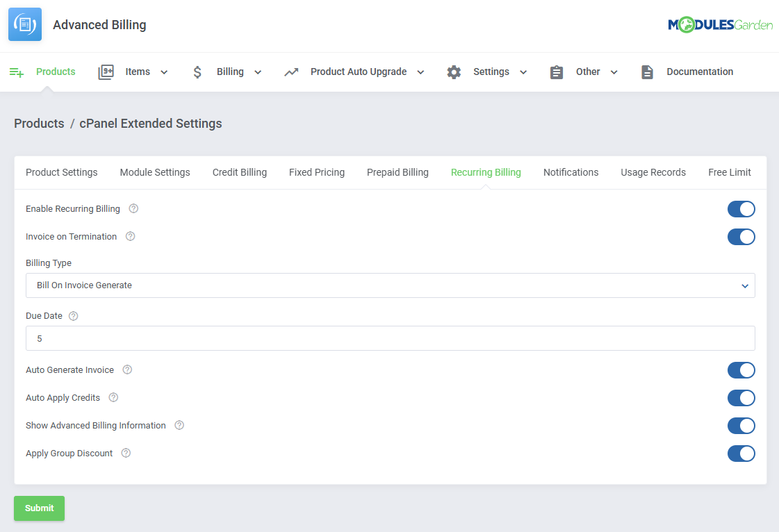Click the Advanced Billing title text

click(x=99, y=25)
